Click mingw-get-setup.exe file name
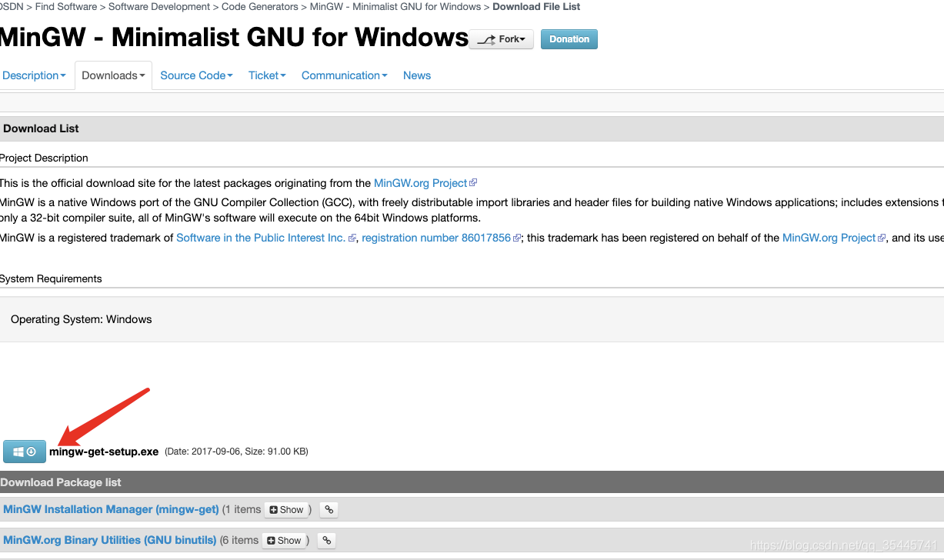The width and height of the screenshot is (944, 560). coord(104,452)
